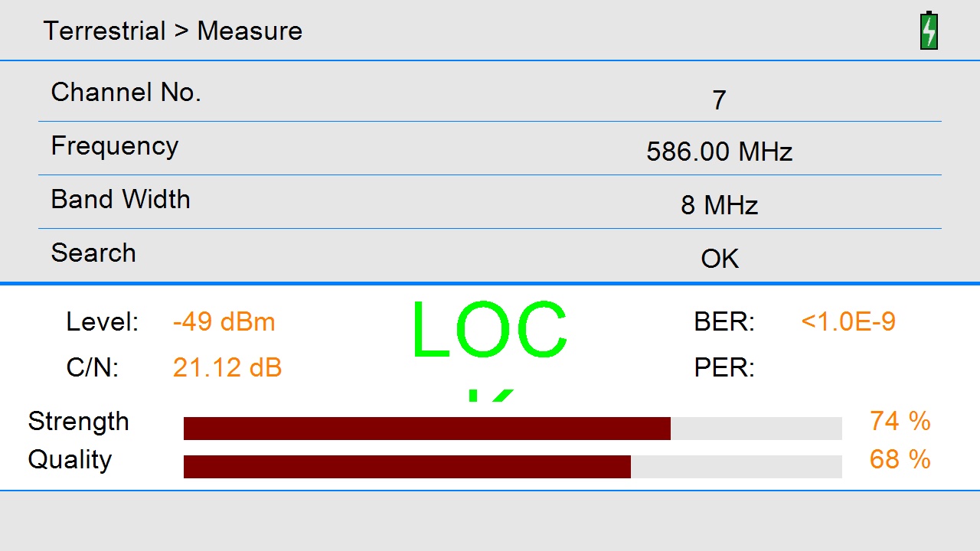Image resolution: width=980 pixels, height=551 pixels.
Task: Click the 68 % quality percentage
Action: coord(900,460)
